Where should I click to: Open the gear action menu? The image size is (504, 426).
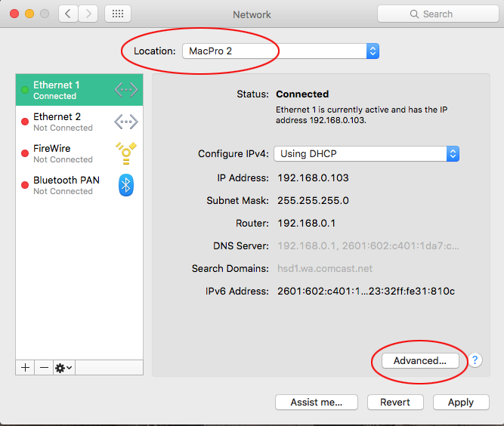click(64, 368)
